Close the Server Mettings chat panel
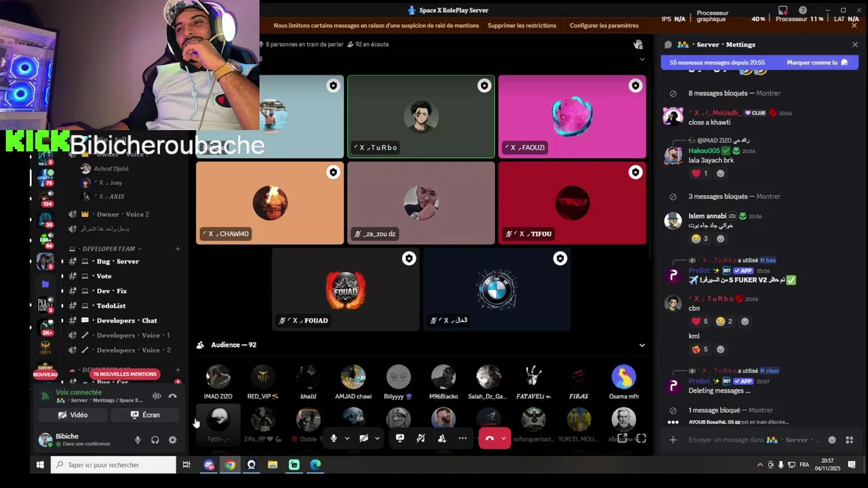Image resolution: width=868 pixels, height=488 pixels. coord(854,45)
